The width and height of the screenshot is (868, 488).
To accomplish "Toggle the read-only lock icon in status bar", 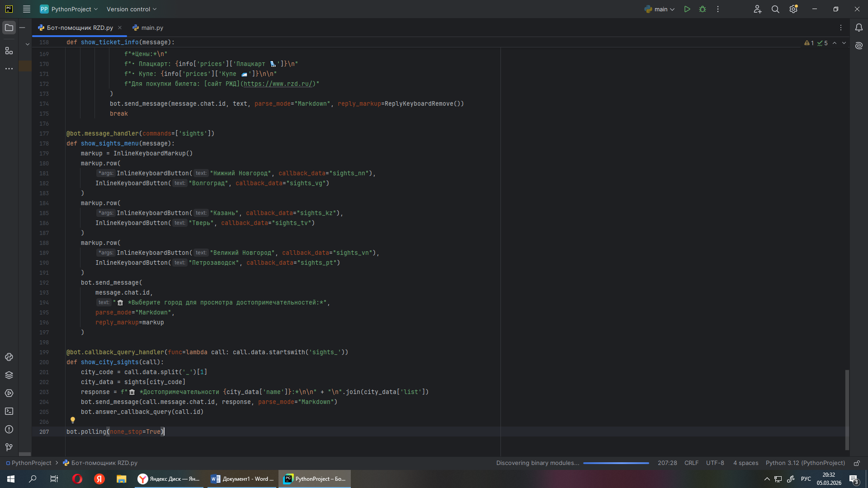I will [857, 463].
